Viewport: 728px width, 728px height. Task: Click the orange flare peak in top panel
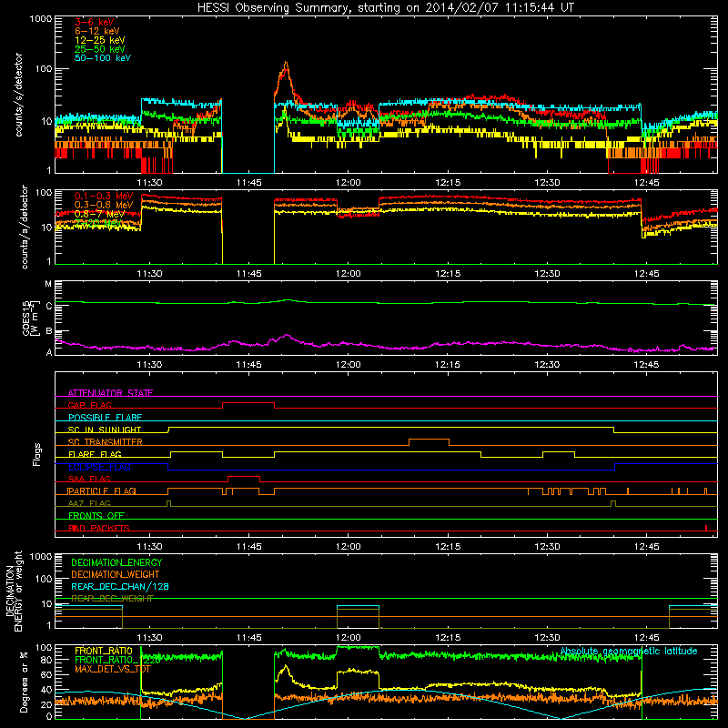pyautogui.click(x=286, y=63)
